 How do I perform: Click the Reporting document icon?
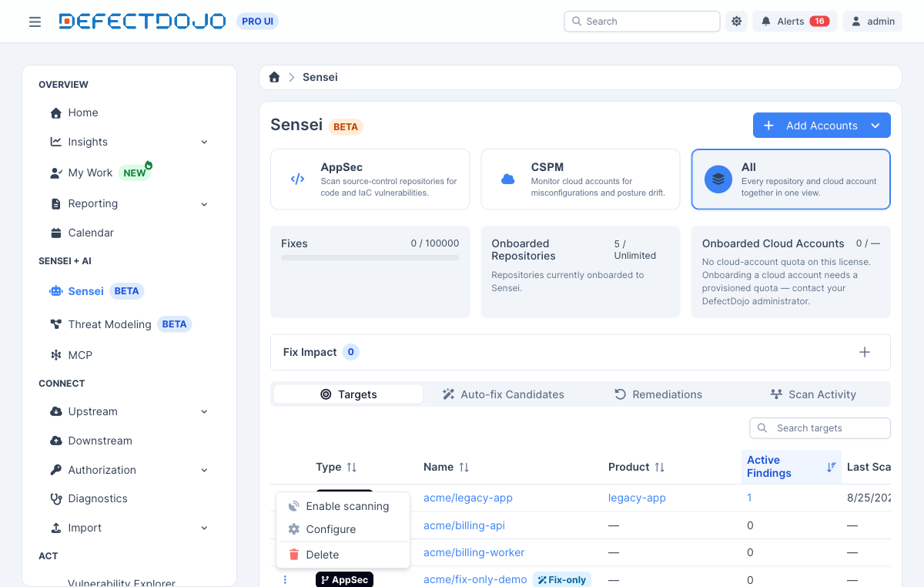coord(55,203)
